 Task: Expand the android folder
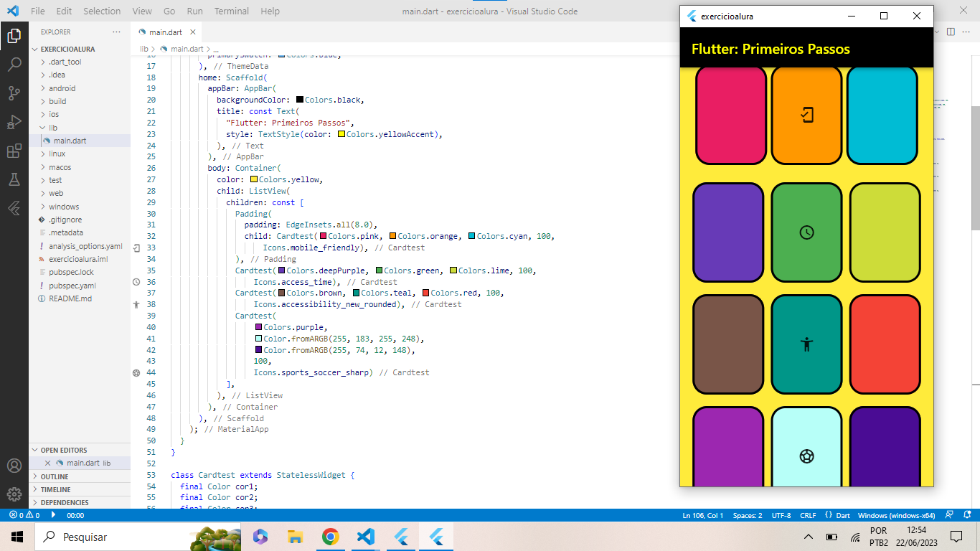80,88
